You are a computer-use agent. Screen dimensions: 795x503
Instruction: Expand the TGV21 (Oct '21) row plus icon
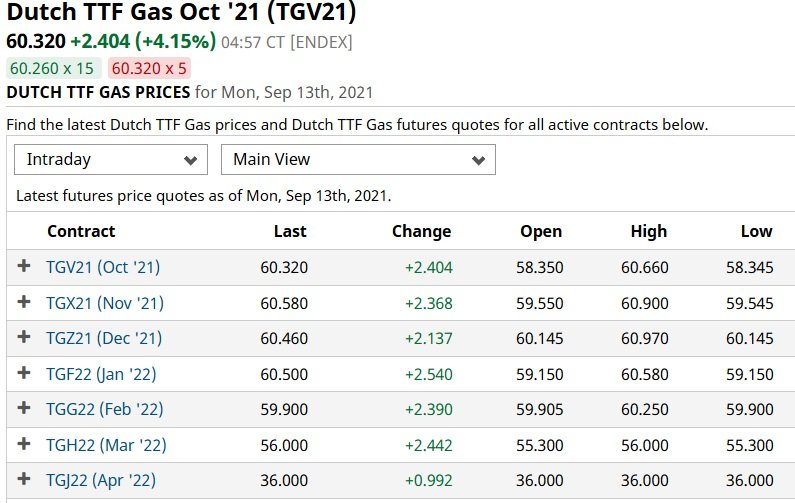(x=24, y=266)
